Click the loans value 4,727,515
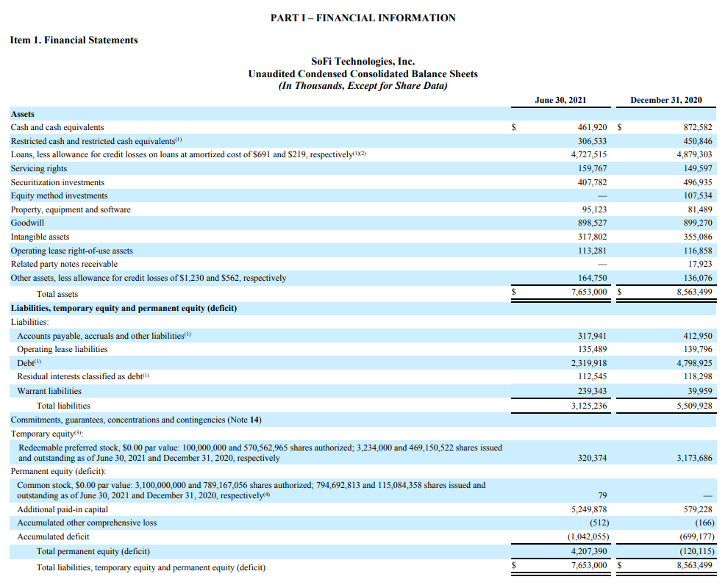This screenshot has height=585, width=728. click(589, 154)
